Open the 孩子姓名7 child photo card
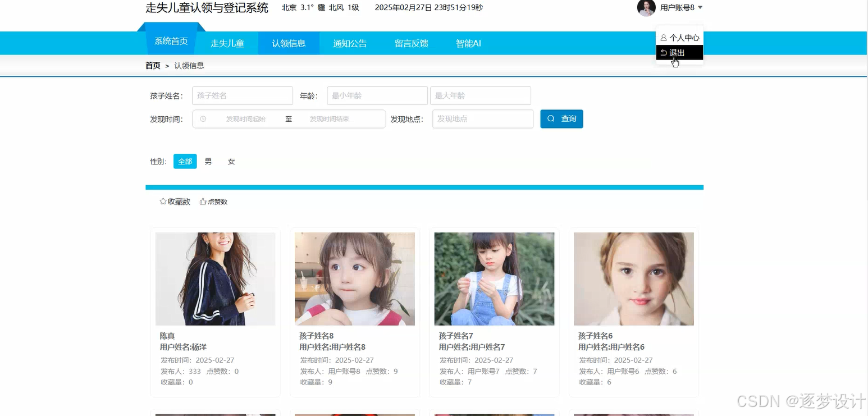Screen dimensions: 868x416 494,279
